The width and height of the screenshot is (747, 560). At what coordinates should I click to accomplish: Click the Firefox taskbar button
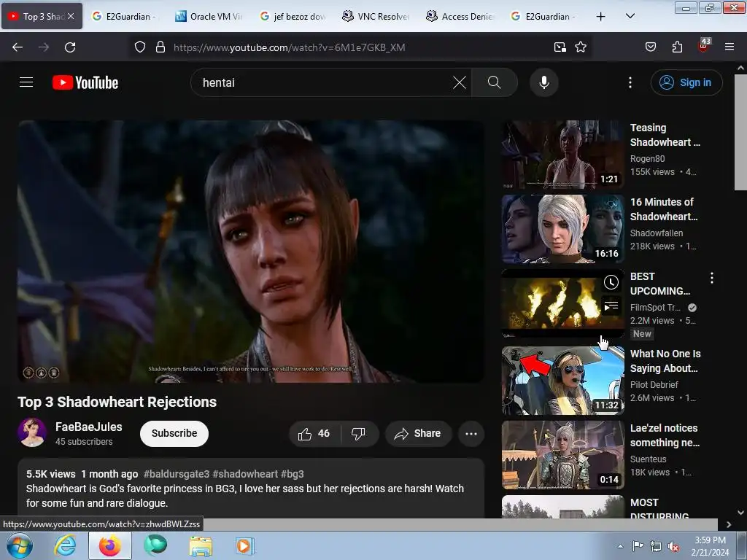[x=109, y=545]
